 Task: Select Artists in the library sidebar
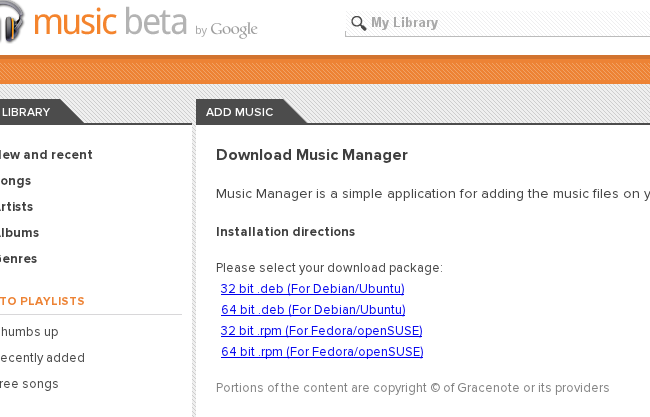[16, 206]
